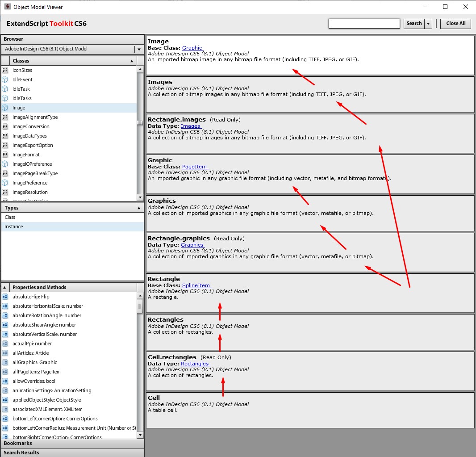This screenshot has height=457, width=476.
Task: Click the actualPpi property icon
Action: pyautogui.click(x=5, y=344)
